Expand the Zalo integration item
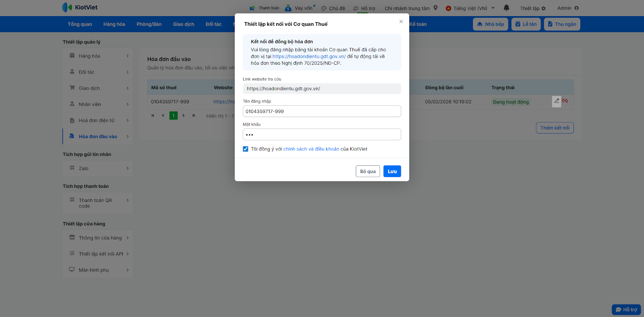The image size is (644, 317). [98, 168]
